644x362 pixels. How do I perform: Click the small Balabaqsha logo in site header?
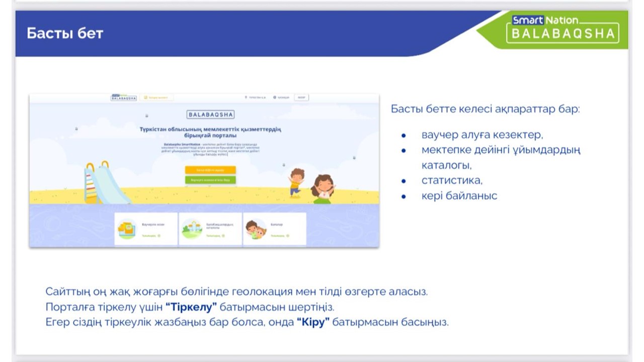(x=123, y=98)
